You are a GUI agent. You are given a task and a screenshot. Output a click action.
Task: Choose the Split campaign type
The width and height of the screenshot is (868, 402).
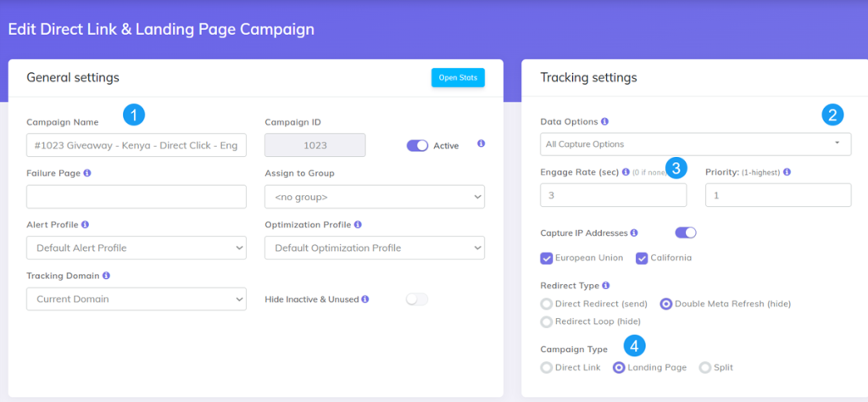click(705, 367)
